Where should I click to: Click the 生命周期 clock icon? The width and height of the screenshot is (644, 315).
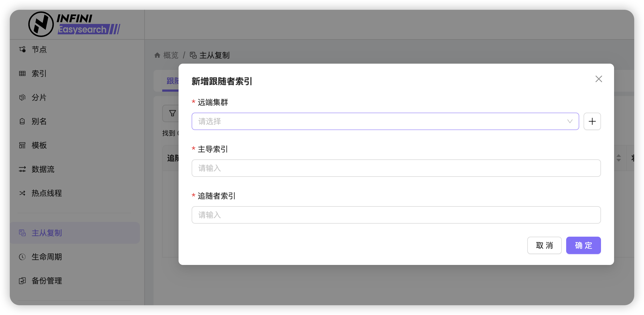(x=22, y=257)
